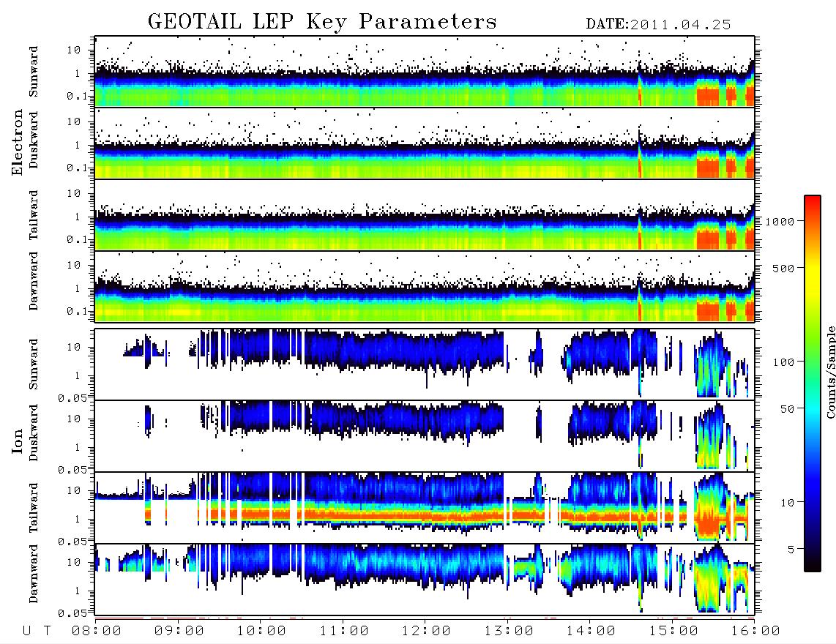Viewport: 836px width, 644px height.
Task: Click the "Counts/Sample" colorbar label
Action: tap(830, 372)
